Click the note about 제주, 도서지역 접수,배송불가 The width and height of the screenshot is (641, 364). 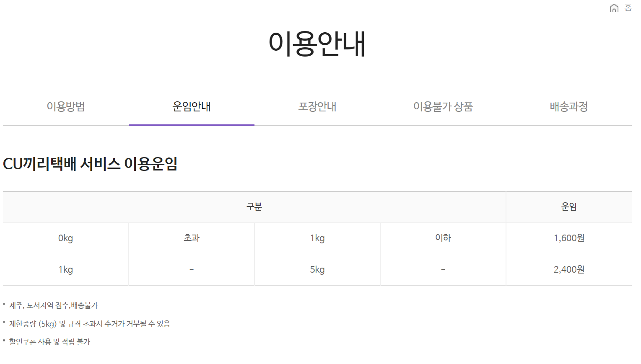[x=54, y=305]
